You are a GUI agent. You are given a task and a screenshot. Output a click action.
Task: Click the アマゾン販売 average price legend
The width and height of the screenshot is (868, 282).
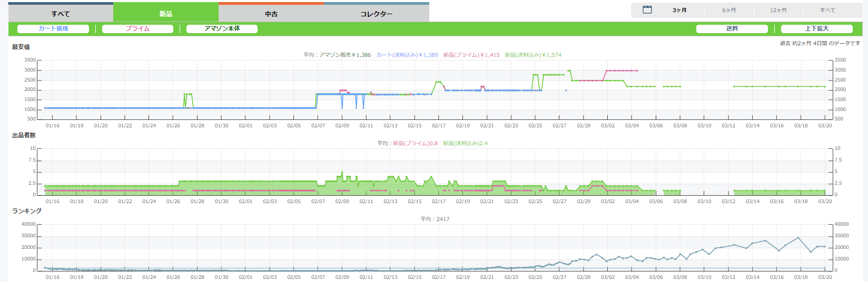point(345,55)
